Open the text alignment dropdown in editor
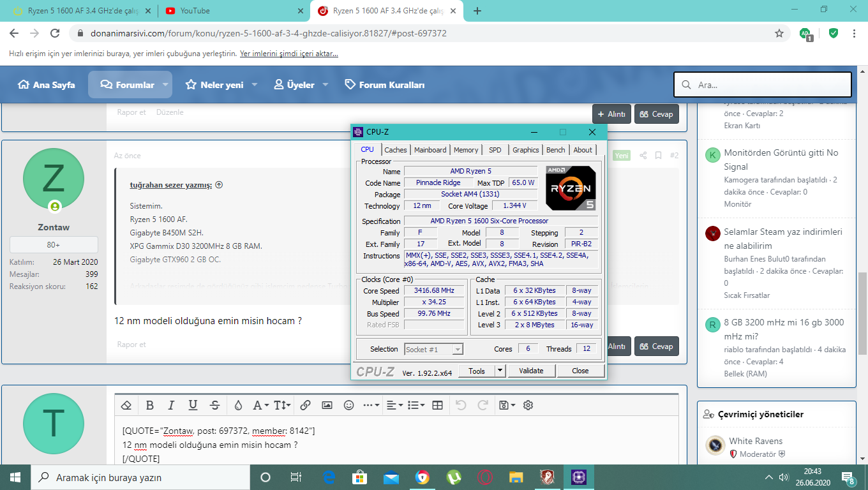The image size is (868, 490). coord(395,405)
